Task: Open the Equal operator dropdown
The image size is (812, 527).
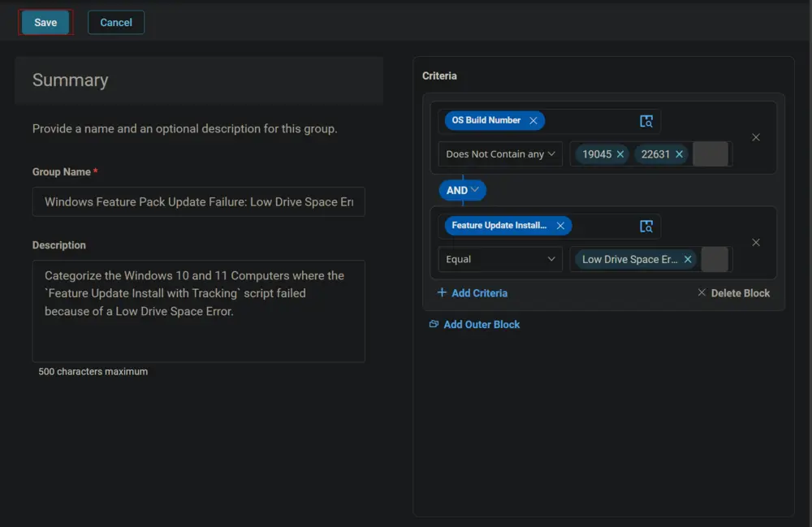Action: (x=500, y=259)
